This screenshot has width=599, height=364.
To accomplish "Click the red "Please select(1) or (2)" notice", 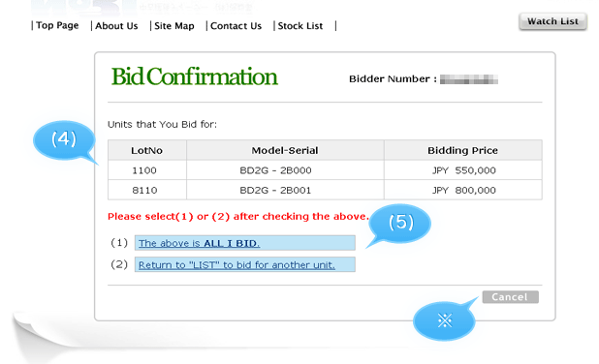I will point(238,216).
